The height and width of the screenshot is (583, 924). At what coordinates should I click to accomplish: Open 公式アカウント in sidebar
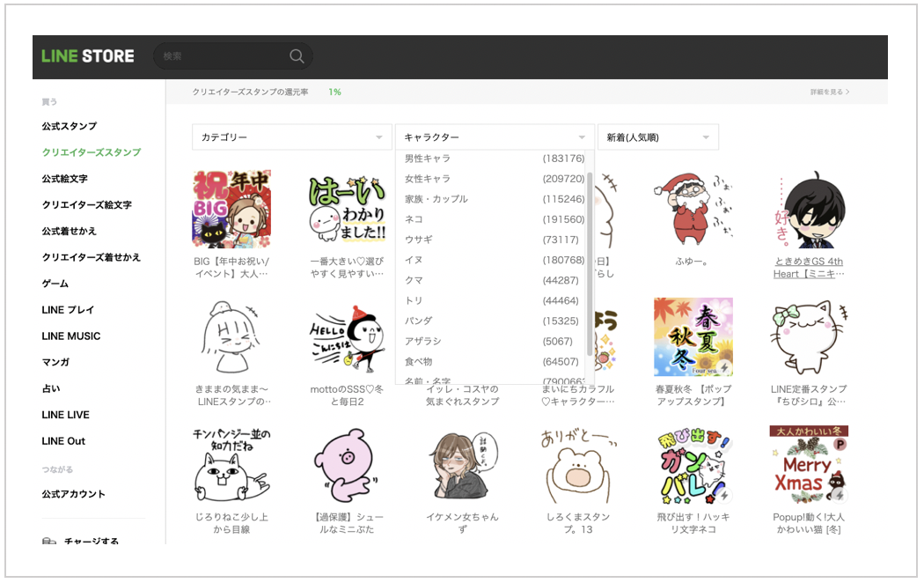[x=74, y=494]
